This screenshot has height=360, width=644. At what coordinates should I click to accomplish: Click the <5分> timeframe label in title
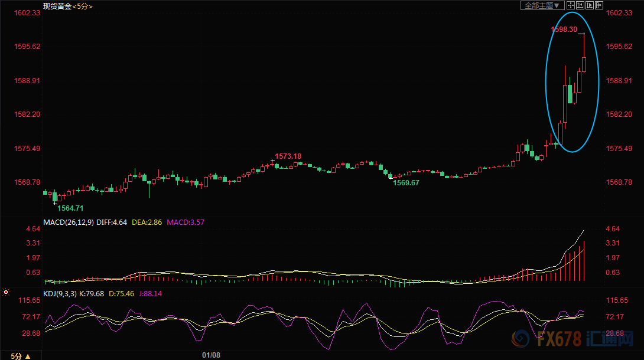(82, 6)
